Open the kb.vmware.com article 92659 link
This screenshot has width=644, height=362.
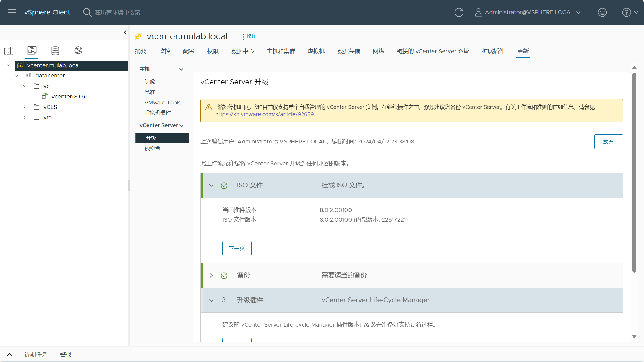[264, 114]
